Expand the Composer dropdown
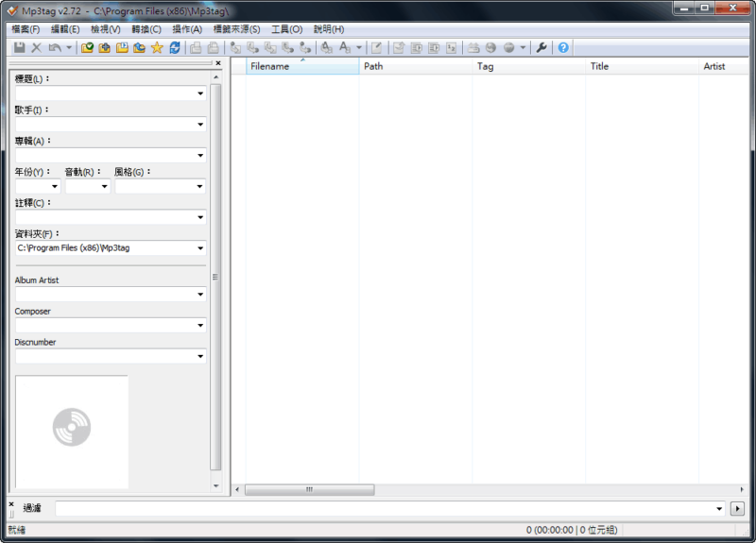 (200, 325)
